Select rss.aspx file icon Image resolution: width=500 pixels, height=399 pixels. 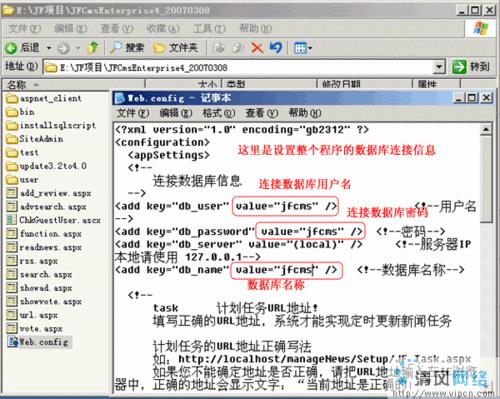12,261
